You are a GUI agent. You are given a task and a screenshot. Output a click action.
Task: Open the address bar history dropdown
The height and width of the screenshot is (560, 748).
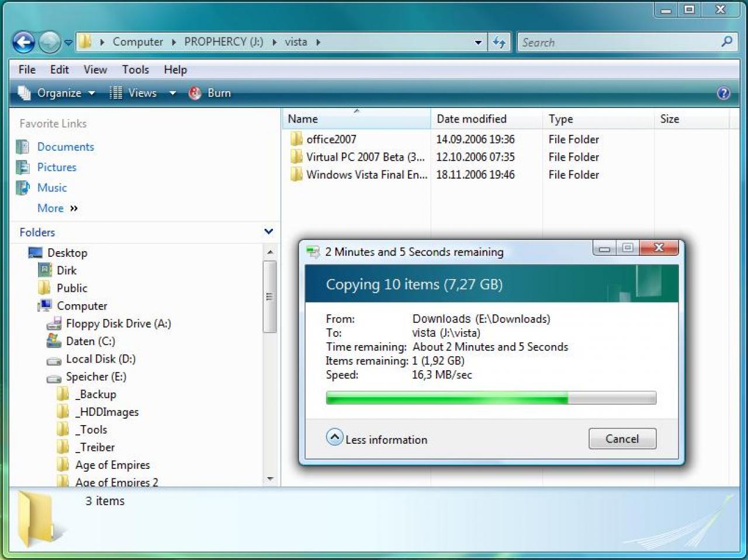(478, 42)
